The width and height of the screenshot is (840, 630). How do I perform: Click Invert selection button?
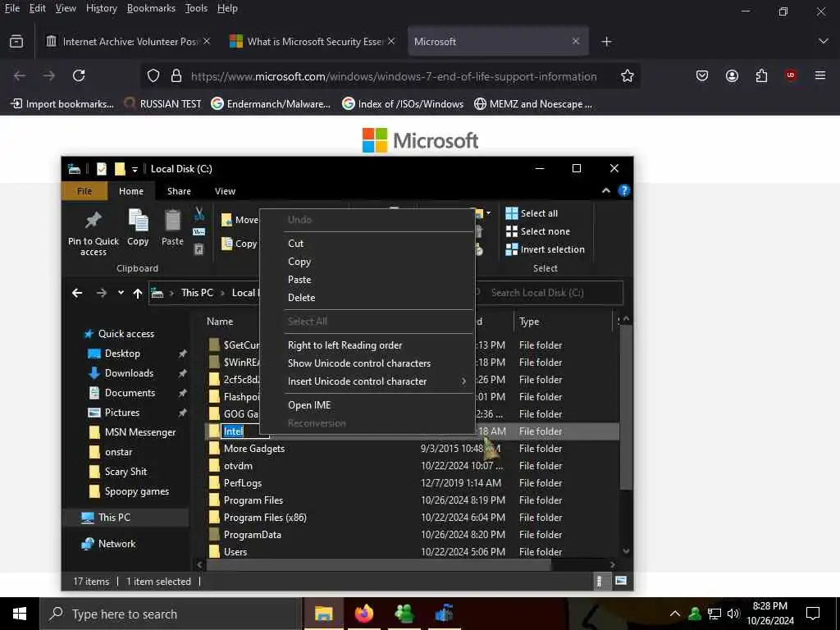click(x=546, y=249)
